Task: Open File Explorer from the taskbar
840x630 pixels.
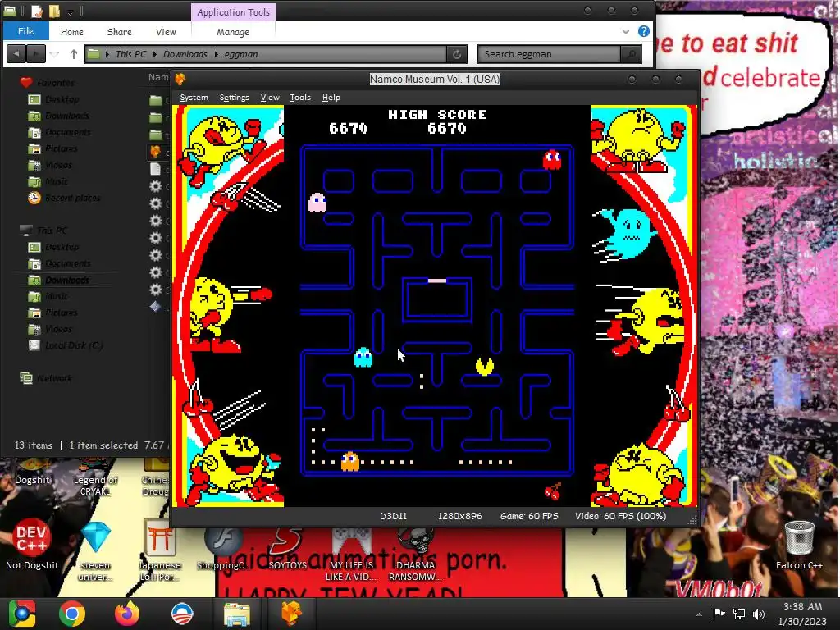Action: point(236,614)
